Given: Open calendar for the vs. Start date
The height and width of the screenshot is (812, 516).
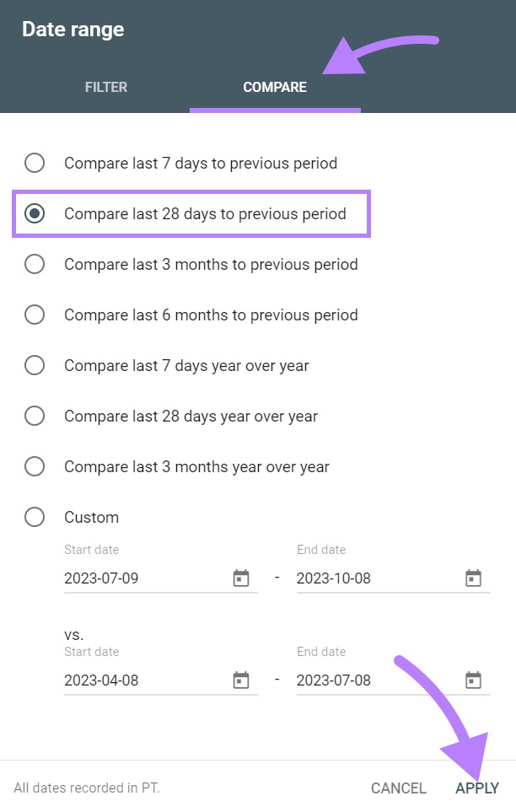Looking at the screenshot, I should pyautogui.click(x=241, y=680).
